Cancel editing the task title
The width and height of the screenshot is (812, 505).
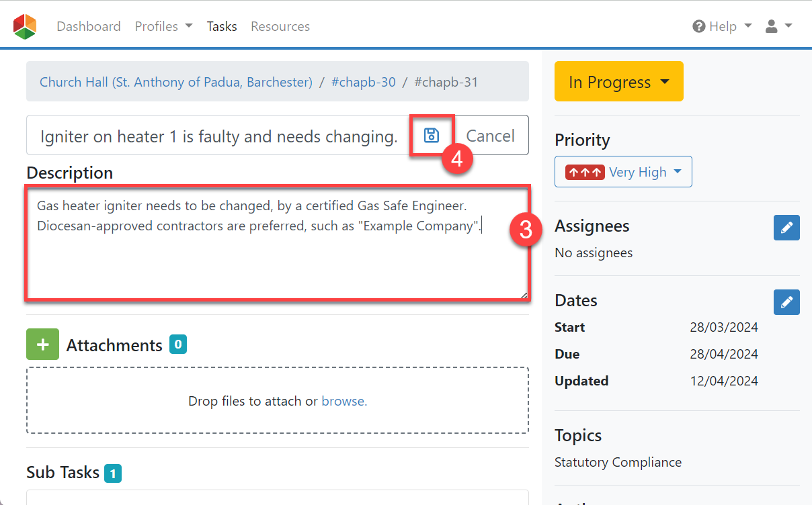click(491, 136)
